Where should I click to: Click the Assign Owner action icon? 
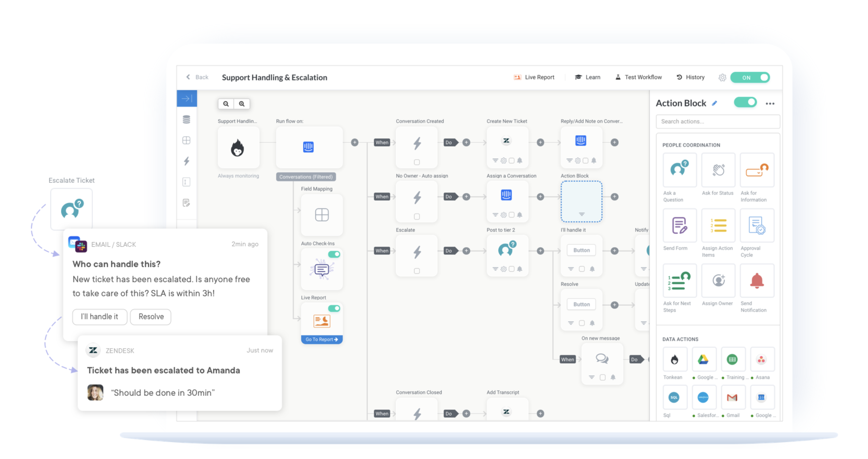pyautogui.click(x=718, y=281)
